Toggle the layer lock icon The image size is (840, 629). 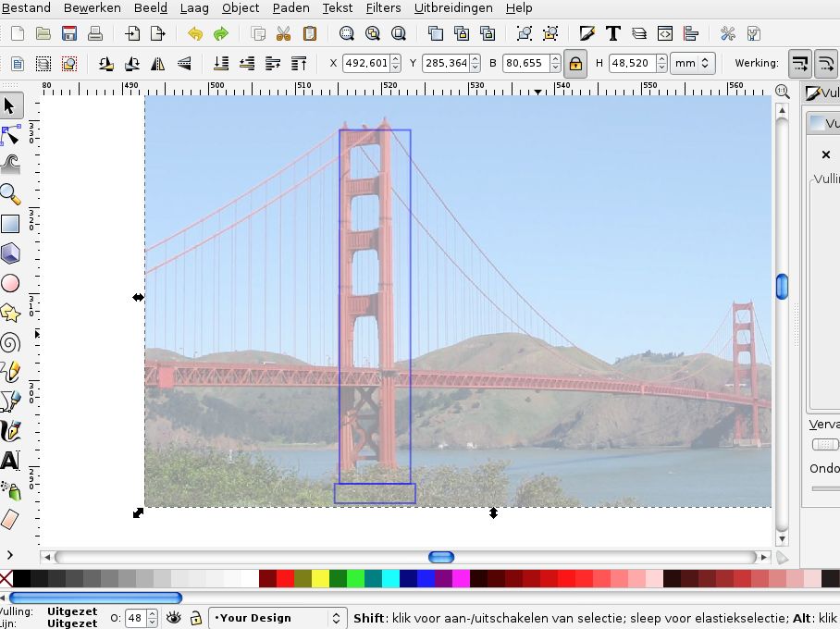click(x=195, y=618)
